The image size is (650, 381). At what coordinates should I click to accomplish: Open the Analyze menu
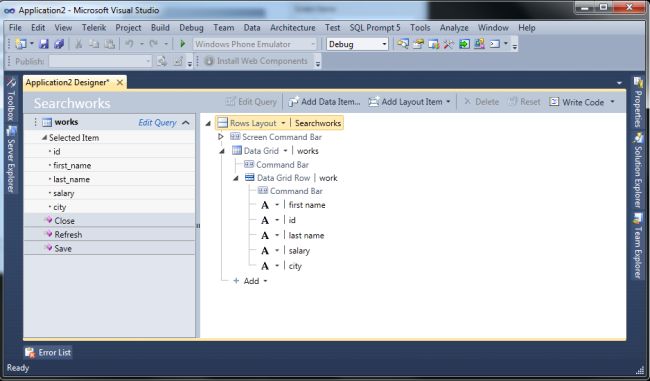(454, 28)
